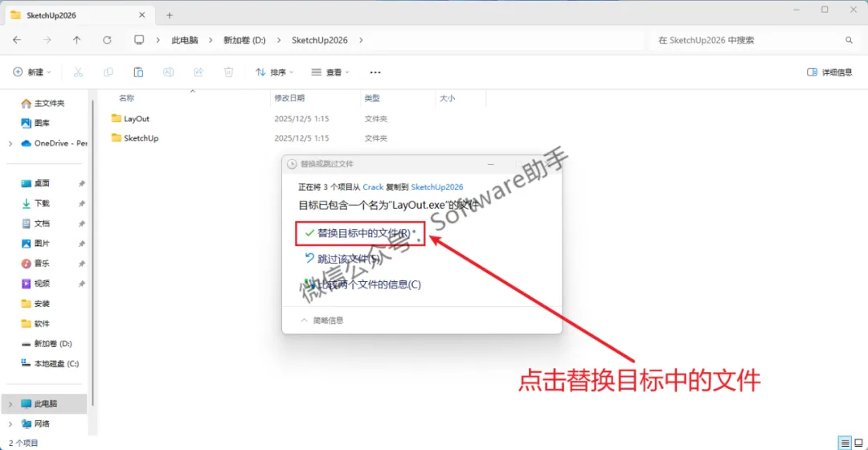Open 下载 in sidebar
868x450 pixels.
click(x=35, y=203)
